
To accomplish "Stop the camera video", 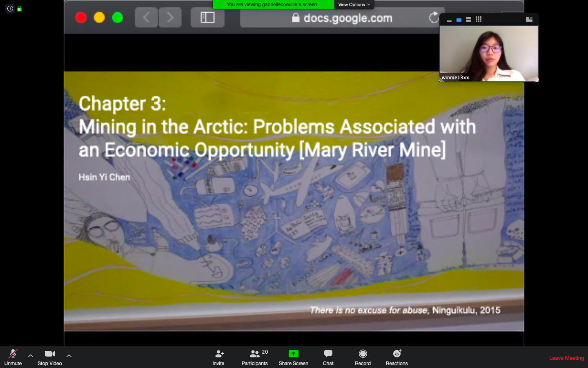I will pos(50,357).
